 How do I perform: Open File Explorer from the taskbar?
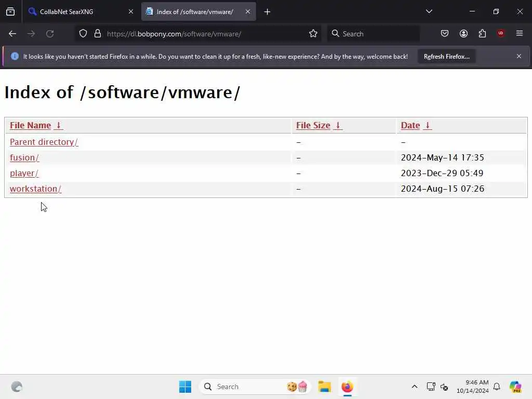tap(324, 387)
